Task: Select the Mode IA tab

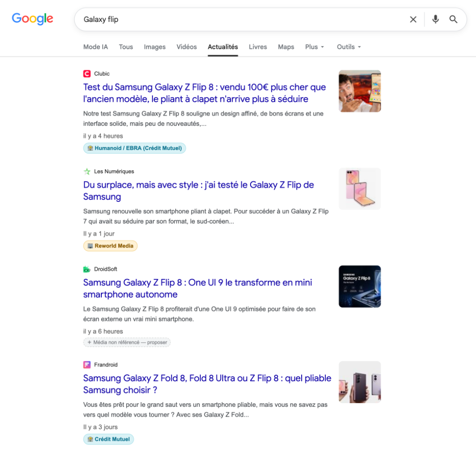Action: click(x=95, y=47)
